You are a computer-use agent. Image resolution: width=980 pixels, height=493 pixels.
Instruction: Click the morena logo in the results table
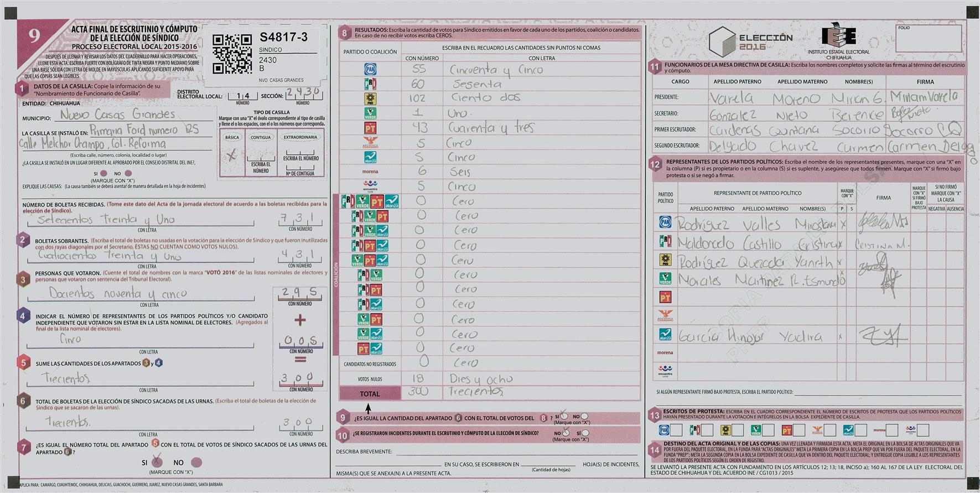coord(370,172)
